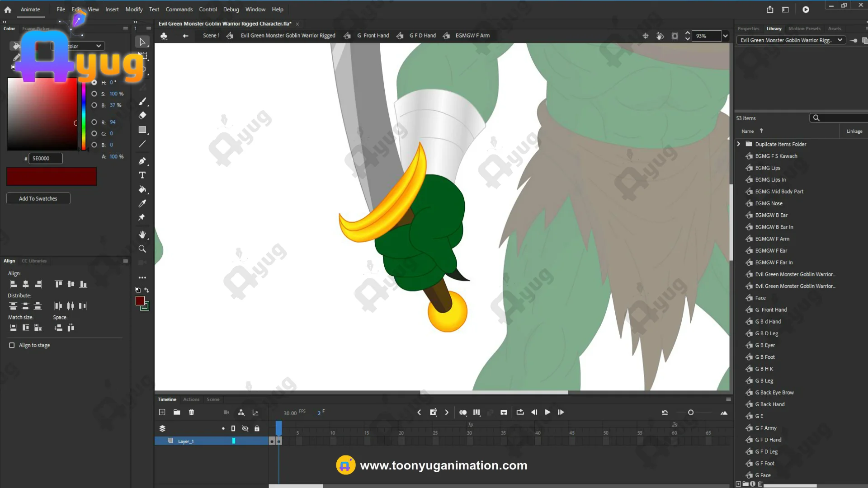This screenshot has width=868, height=488.
Task: Click the new layer icon in Timeline
Action: click(162, 412)
